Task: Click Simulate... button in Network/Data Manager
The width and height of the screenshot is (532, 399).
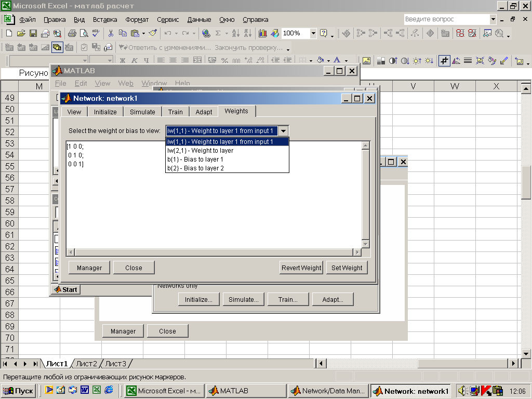Action: click(x=244, y=300)
